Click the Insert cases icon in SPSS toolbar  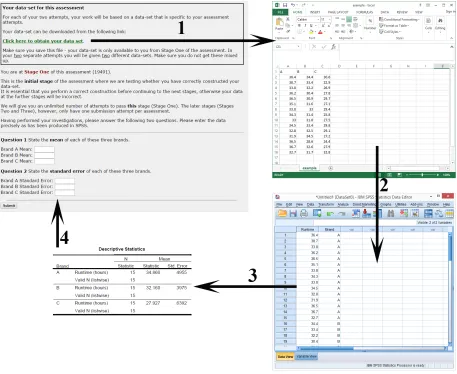coord(404,213)
